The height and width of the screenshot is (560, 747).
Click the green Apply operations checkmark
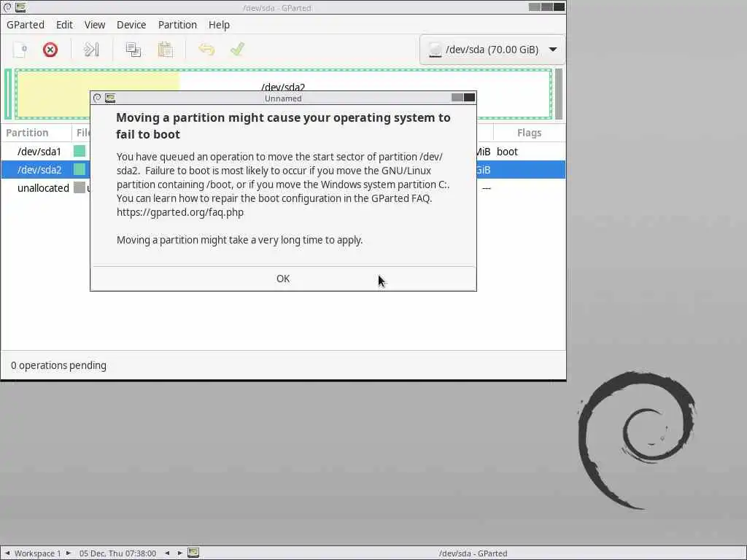click(x=237, y=50)
